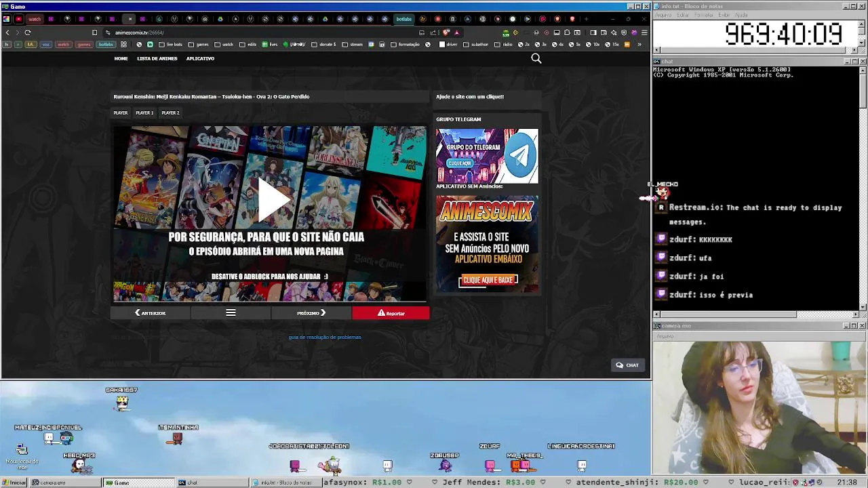Open the 'driver' bookmark
Image resolution: width=868 pixels, height=488 pixels.
448,45
